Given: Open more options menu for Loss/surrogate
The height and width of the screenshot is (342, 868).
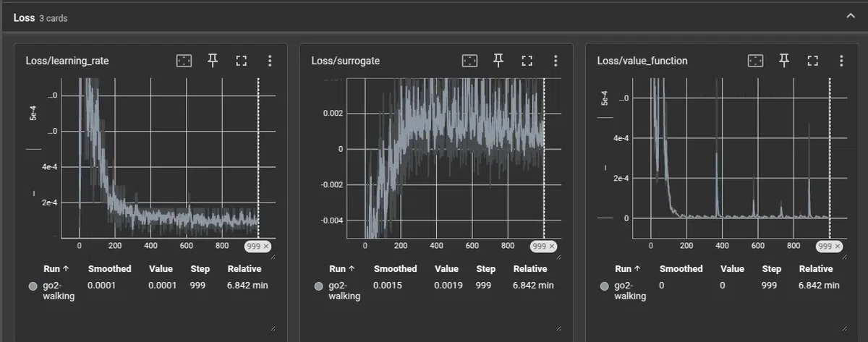Looking at the screenshot, I should pos(556,61).
